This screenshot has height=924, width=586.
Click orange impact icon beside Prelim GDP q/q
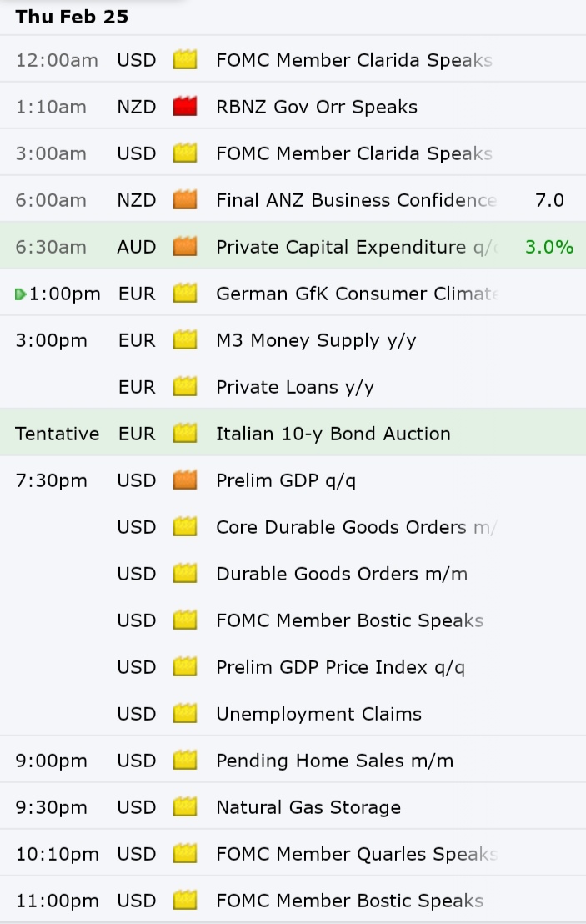point(185,480)
